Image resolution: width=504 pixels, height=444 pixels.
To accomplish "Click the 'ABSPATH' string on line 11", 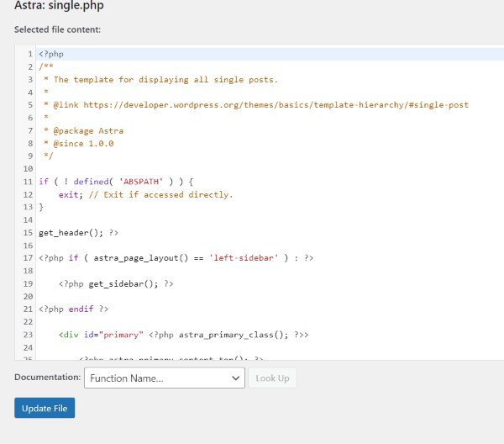I will 141,182.
